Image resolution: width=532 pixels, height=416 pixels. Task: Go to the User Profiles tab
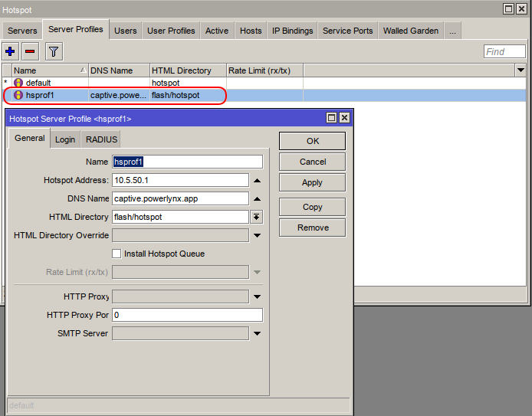tap(171, 31)
